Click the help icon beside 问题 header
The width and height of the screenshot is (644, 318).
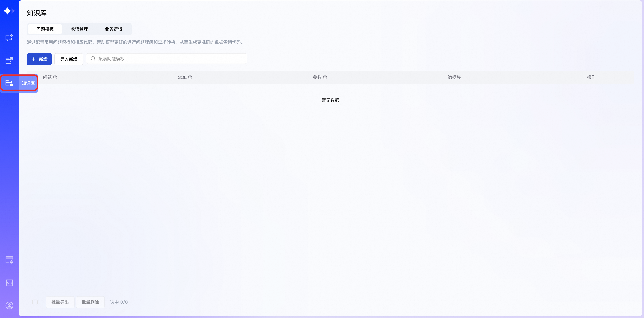tap(55, 77)
